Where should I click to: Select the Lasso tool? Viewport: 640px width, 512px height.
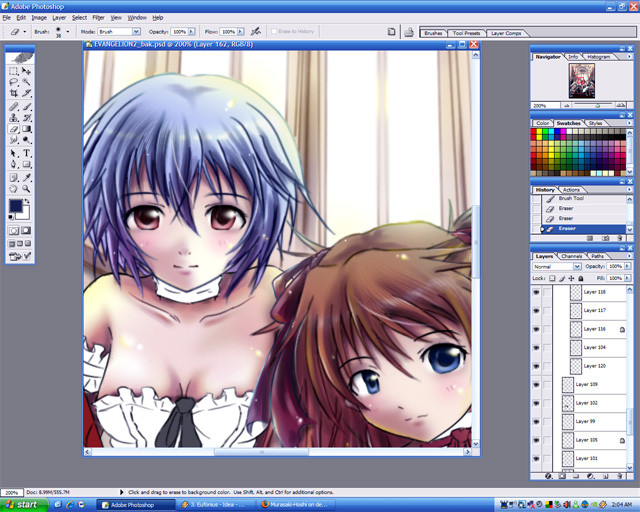13,82
